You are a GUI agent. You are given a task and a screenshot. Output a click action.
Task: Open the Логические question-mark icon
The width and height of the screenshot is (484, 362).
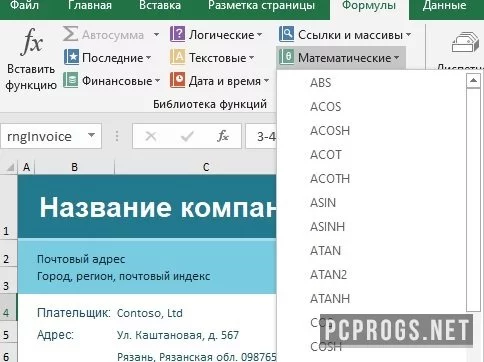[x=177, y=34]
